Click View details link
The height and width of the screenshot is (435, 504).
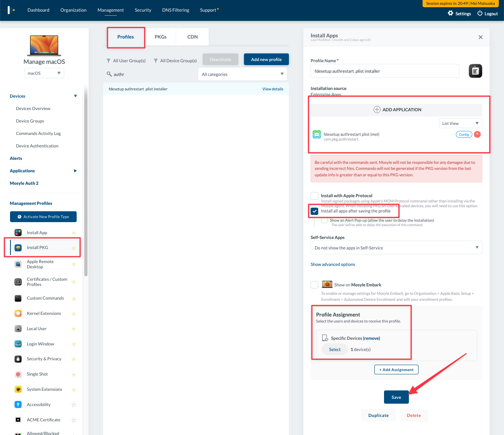point(273,89)
